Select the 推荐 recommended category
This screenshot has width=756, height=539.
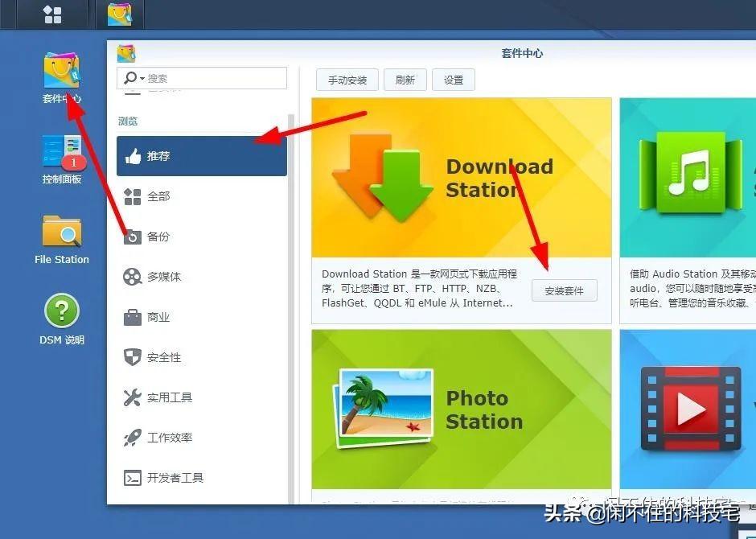click(x=202, y=156)
